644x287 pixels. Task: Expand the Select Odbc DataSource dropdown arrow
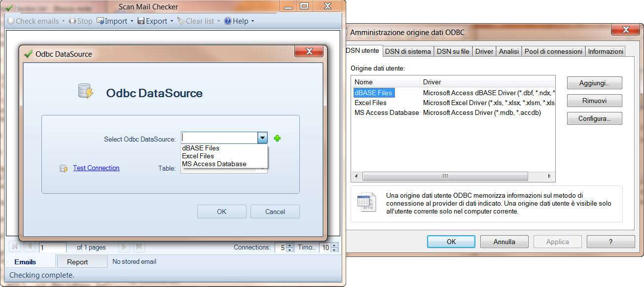pos(262,138)
